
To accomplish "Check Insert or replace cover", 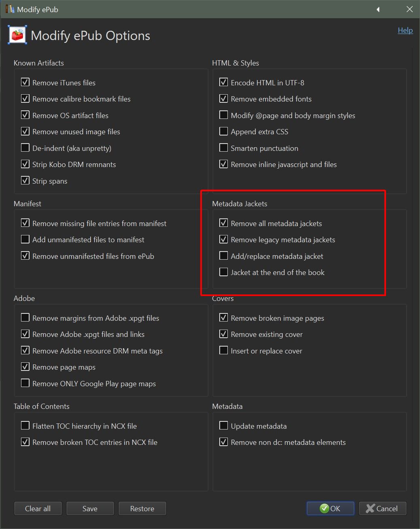I will point(224,351).
